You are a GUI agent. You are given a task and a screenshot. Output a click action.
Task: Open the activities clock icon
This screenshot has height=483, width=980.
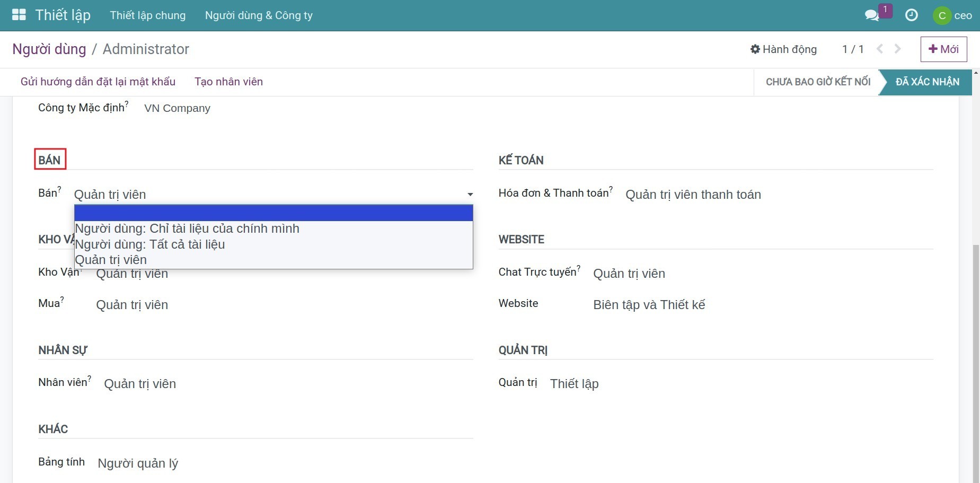911,15
